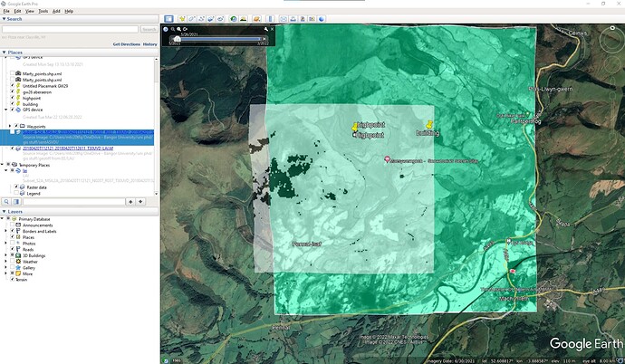The height and width of the screenshot is (364, 625).
Task: Click the Places panel view toggle icon
Action: click(x=16, y=202)
